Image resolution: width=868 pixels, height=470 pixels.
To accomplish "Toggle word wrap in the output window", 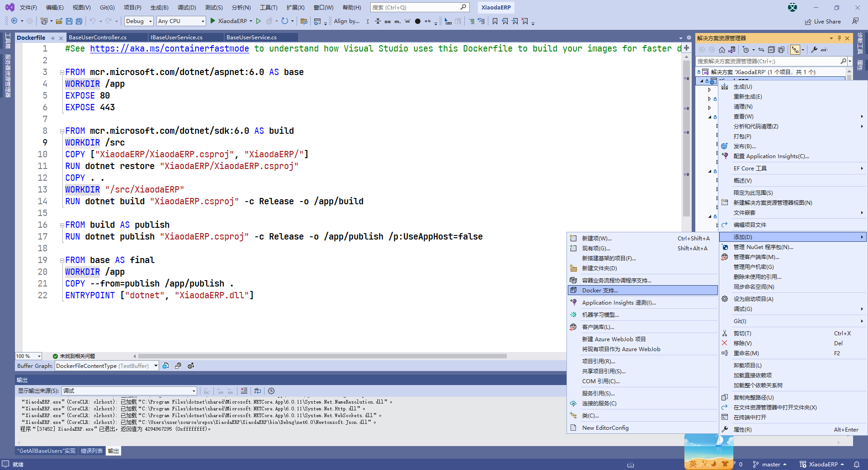I will coord(258,391).
